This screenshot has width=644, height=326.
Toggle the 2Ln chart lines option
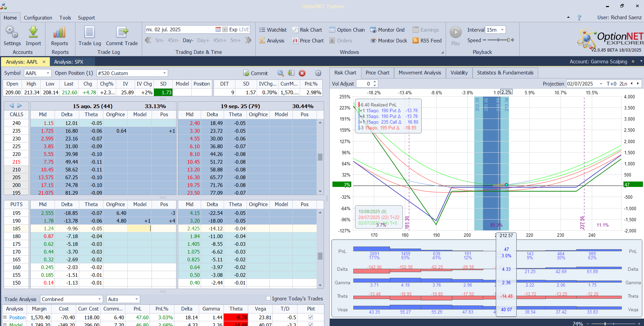click(x=623, y=84)
